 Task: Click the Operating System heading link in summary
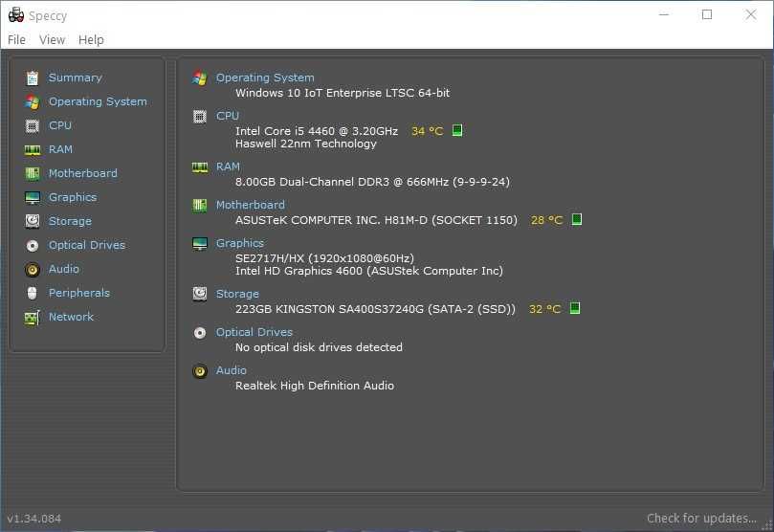pos(265,78)
